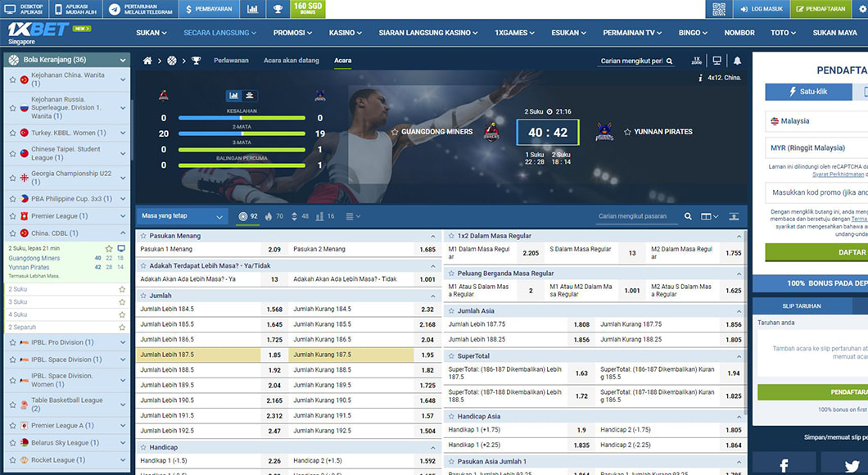Screen dimensions: 868x475
Task: Search markets with magnifier icon
Action: [x=688, y=216]
